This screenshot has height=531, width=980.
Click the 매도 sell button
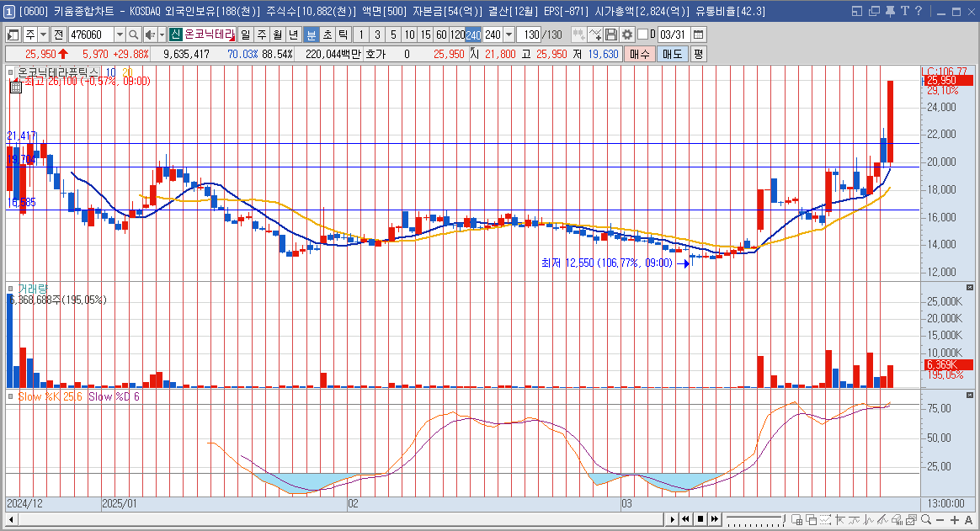pos(673,55)
